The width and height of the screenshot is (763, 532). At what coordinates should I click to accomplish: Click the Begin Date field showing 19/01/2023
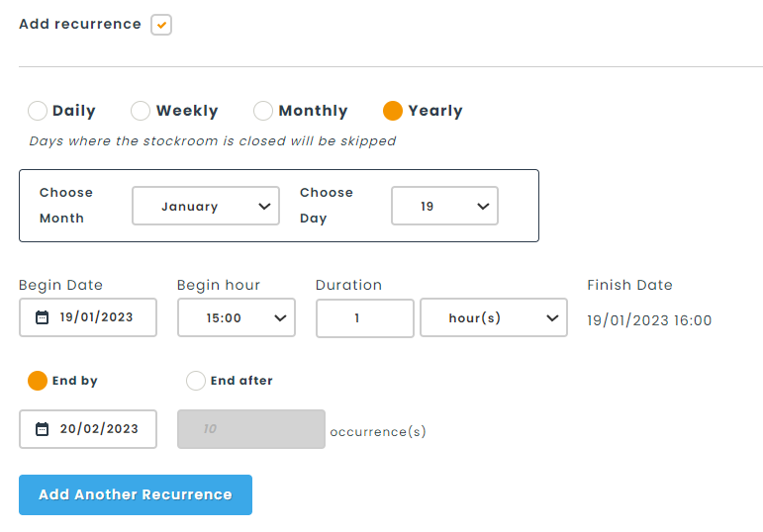(96, 318)
